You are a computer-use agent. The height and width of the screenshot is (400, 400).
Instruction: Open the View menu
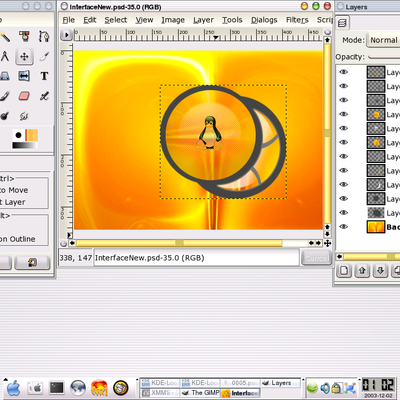[144, 20]
